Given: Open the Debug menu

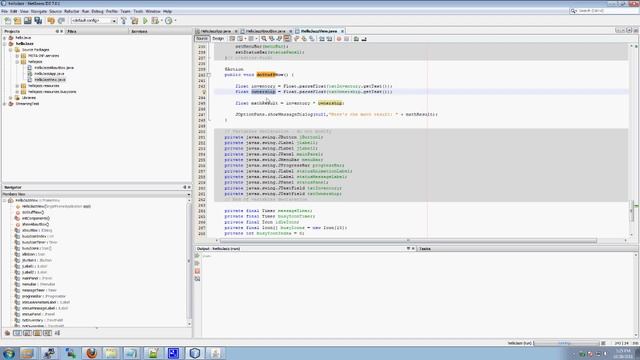Looking at the screenshot, I should coord(97,11).
